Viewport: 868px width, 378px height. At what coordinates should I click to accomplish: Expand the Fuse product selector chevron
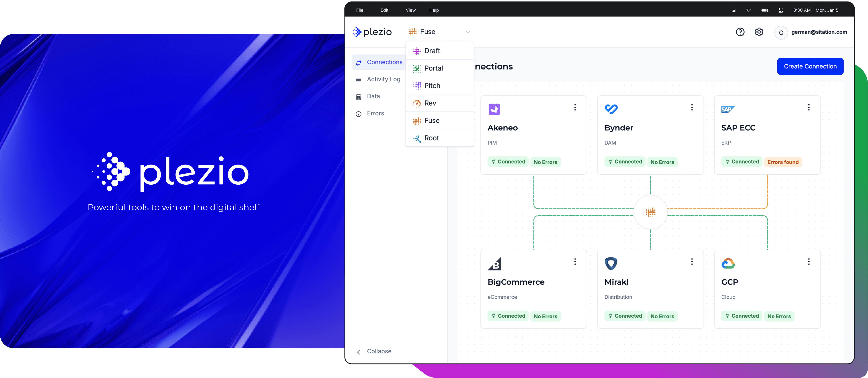[468, 32]
